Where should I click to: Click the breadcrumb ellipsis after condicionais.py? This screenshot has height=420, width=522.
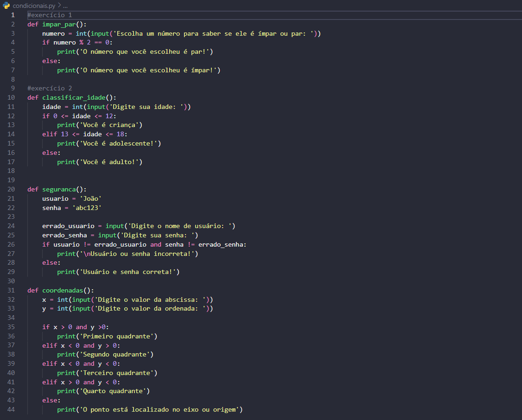(x=65, y=6)
